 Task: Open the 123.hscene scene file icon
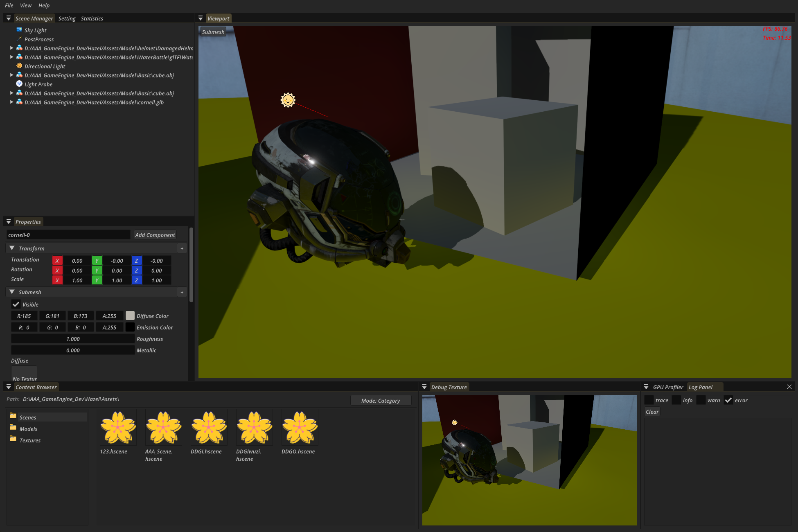tap(118, 428)
